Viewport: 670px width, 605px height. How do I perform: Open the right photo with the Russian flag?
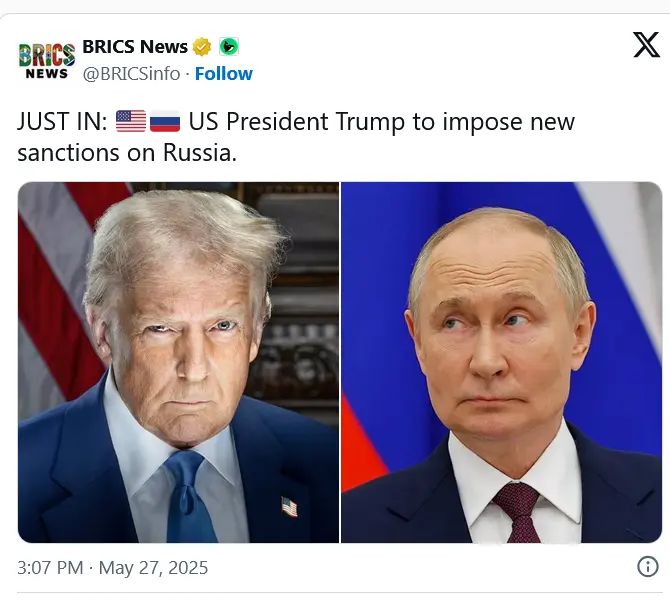coord(502,362)
